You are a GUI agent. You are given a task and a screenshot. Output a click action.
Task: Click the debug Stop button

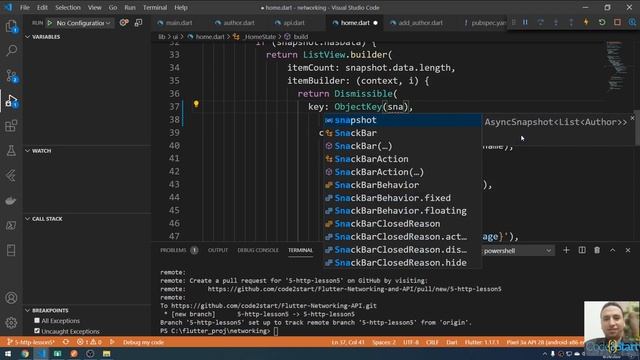coord(617,22)
